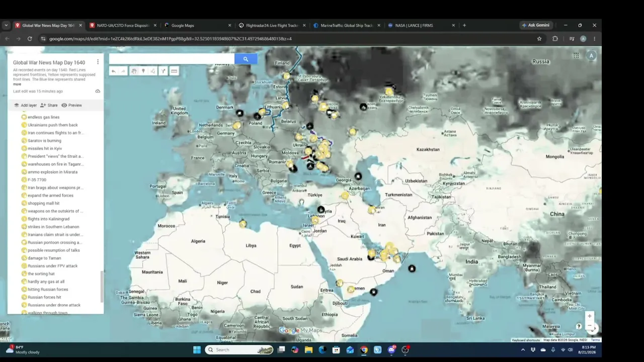Switch to Flightradar24 Live Flight Tracker tab
Image resolution: width=644 pixels, height=362 pixels.
coord(272,25)
